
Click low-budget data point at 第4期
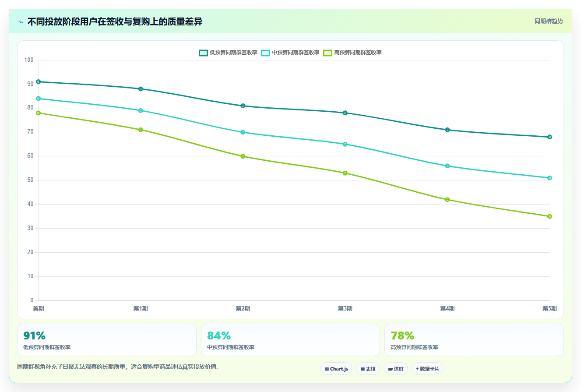click(x=447, y=130)
